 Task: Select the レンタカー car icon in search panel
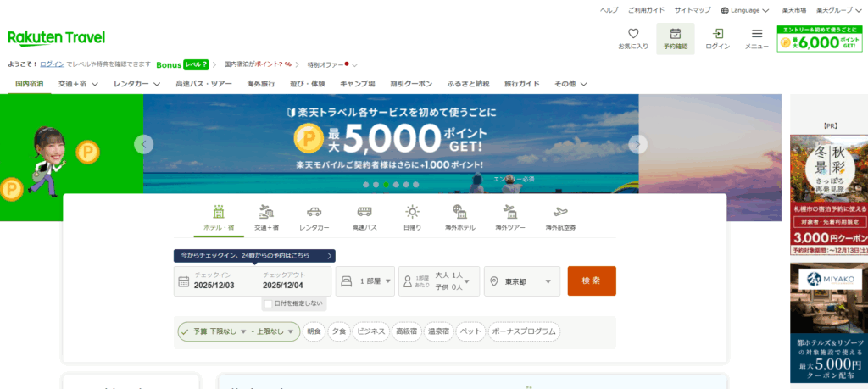[x=313, y=212]
